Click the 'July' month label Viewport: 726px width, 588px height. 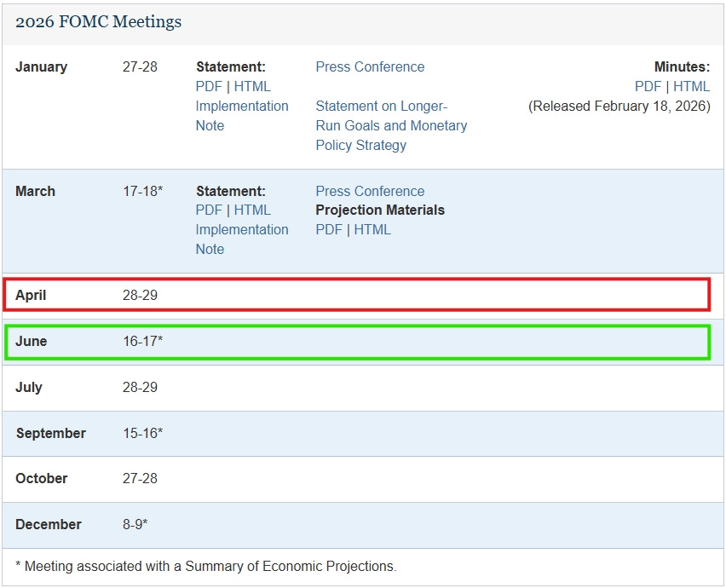click(29, 387)
